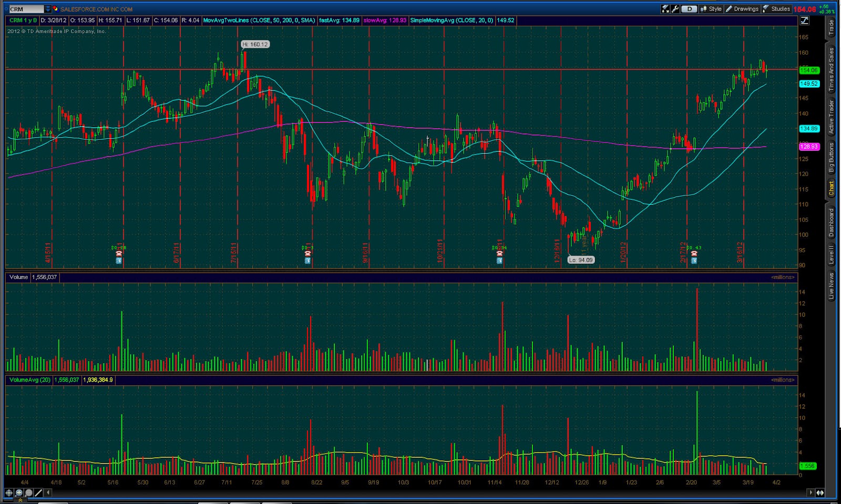841x504 pixels.
Task: Click the H: 155.71 high value
Action: (110, 20)
